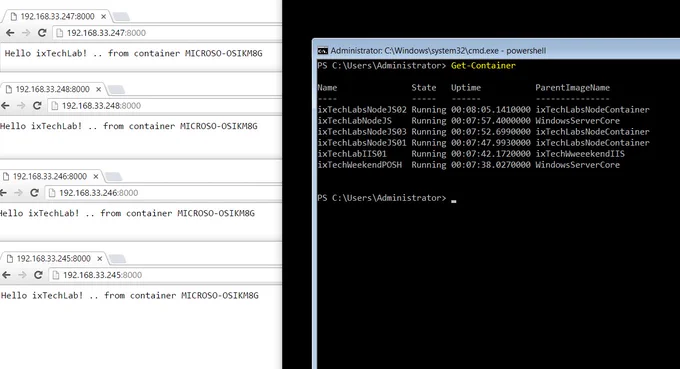Click container name ixTechLabsNodeJS02
This screenshot has height=369, width=680.
[x=362, y=110]
